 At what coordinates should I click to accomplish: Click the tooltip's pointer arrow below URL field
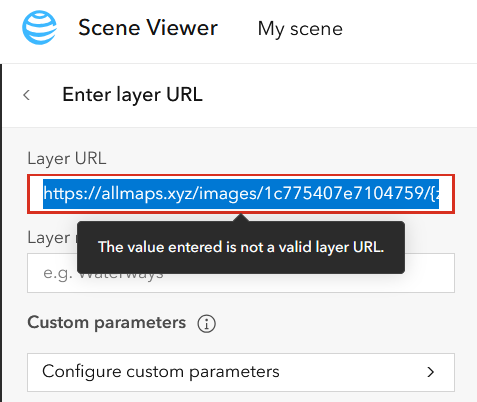241,217
